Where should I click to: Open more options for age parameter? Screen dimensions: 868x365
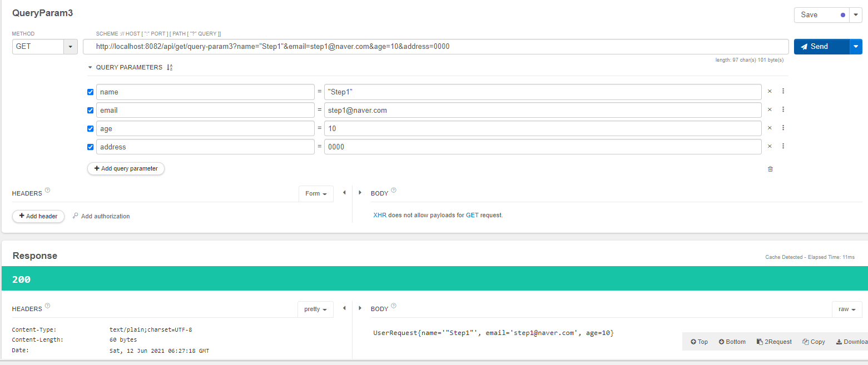(x=783, y=128)
